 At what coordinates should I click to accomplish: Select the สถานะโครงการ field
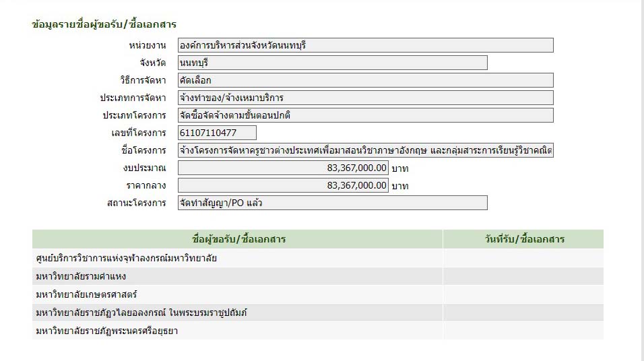(332, 203)
